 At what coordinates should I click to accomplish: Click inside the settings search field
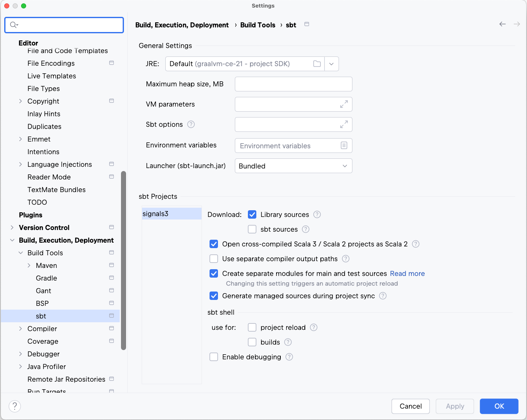tap(64, 25)
